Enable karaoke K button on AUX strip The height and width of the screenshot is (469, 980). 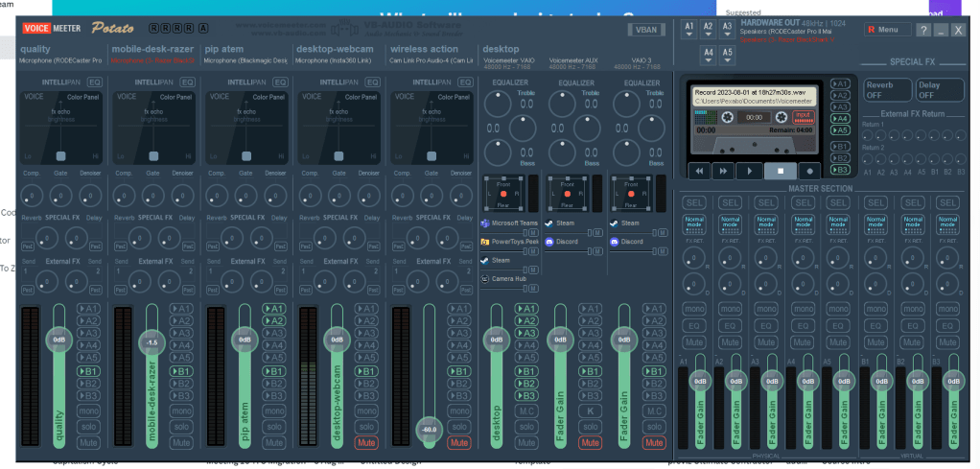point(590,410)
